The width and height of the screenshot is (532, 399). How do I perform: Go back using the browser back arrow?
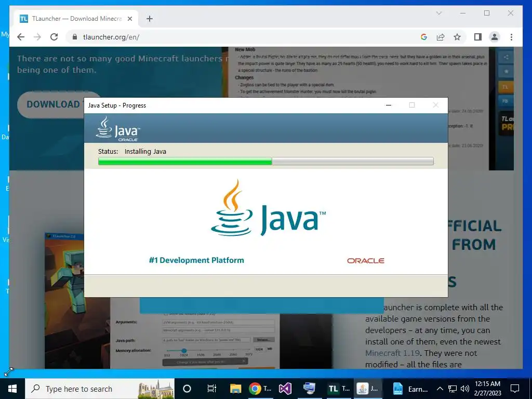[x=21, y=37]
